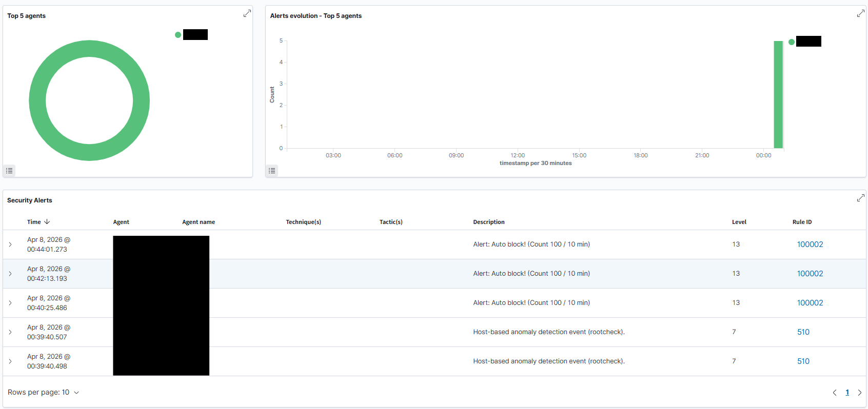Toggle legend list in Top 5 agents panel
The image size is (868, 409).
pyautogui.click(x=9, y=171)
